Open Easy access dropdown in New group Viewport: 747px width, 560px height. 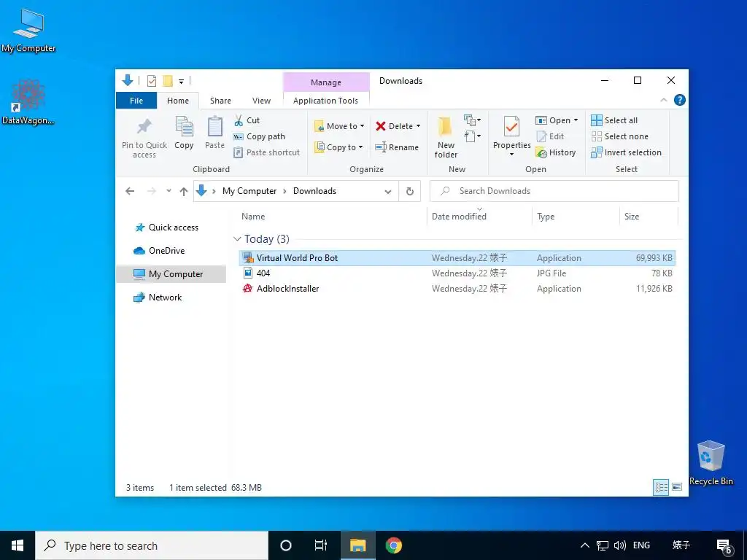(x=473, y=136)
